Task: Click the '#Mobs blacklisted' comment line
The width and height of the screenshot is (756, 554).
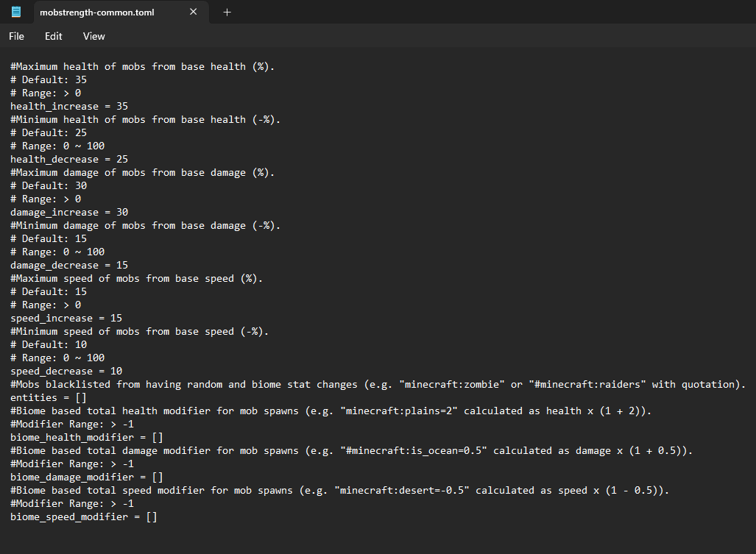Action: [x=377, y=385]
